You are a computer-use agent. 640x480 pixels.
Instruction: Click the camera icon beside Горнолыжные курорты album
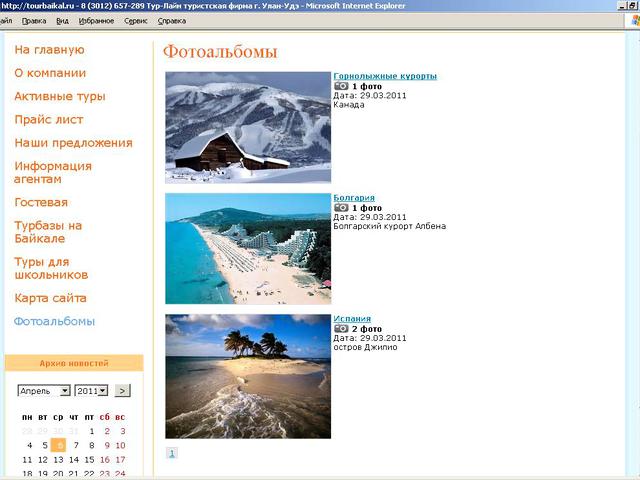click(341, 87)
